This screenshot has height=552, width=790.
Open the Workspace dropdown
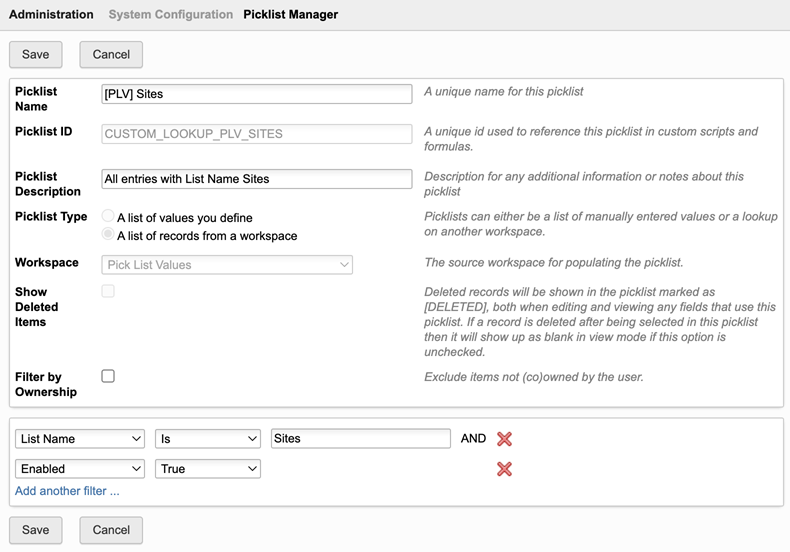click(228, 265)
